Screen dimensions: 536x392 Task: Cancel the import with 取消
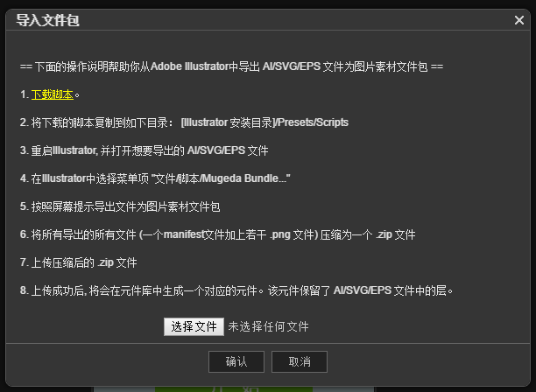point(300,361)
